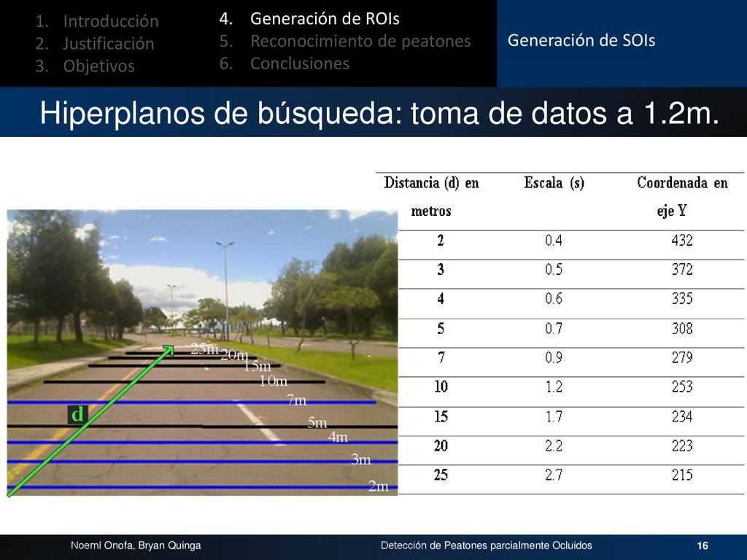Click the Generación de SOIs label

(x=581, y=41)
